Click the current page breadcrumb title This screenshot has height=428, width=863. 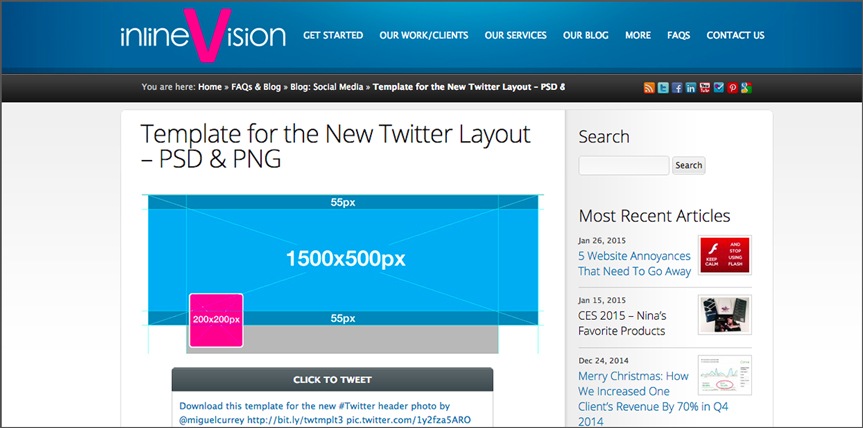pyautogui.click(x=469, y=87)
